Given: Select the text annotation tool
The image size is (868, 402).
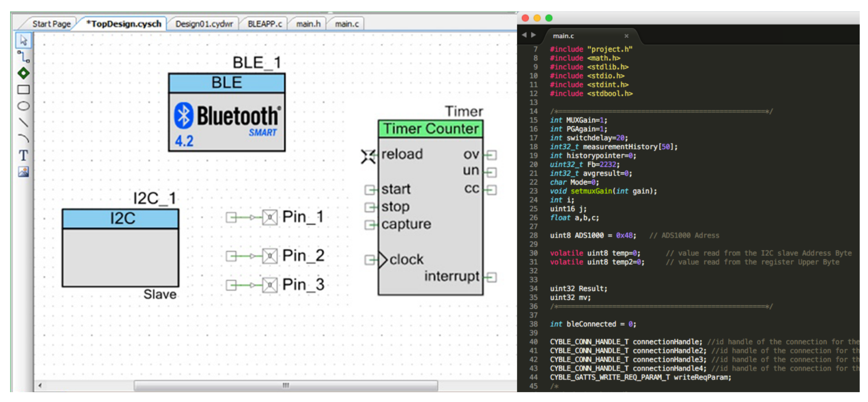Looking at the screenshot, I should coord(23,155).
